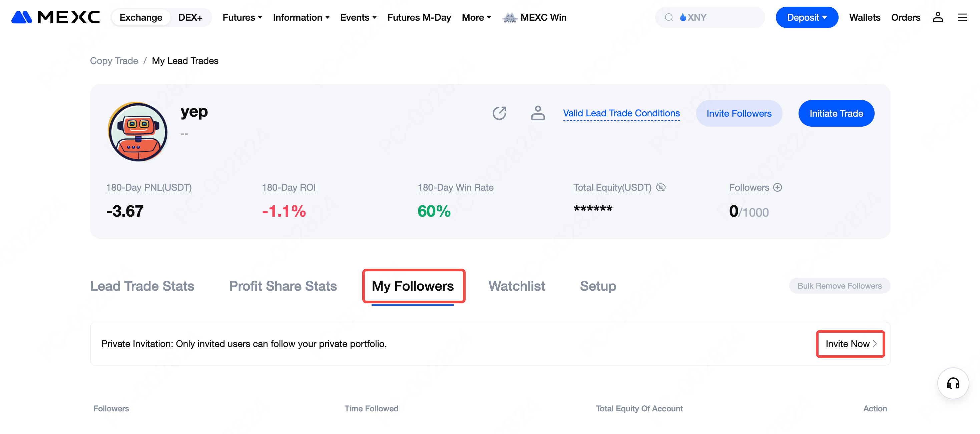Click the person icon beside Valid Lead Trade Conditions

pyautogui.click(x=538, y=113)
